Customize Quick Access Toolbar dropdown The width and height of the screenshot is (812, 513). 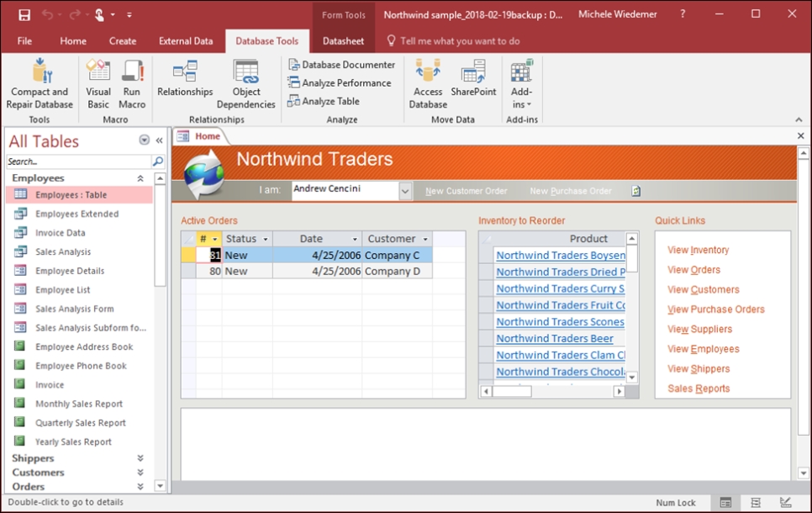click(129, 15)
